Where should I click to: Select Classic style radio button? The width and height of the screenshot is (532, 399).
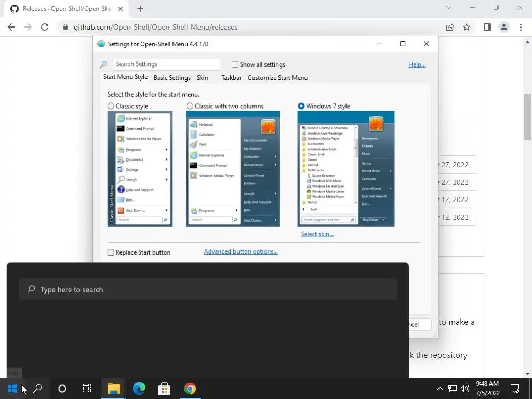click(x=111, y=106)
